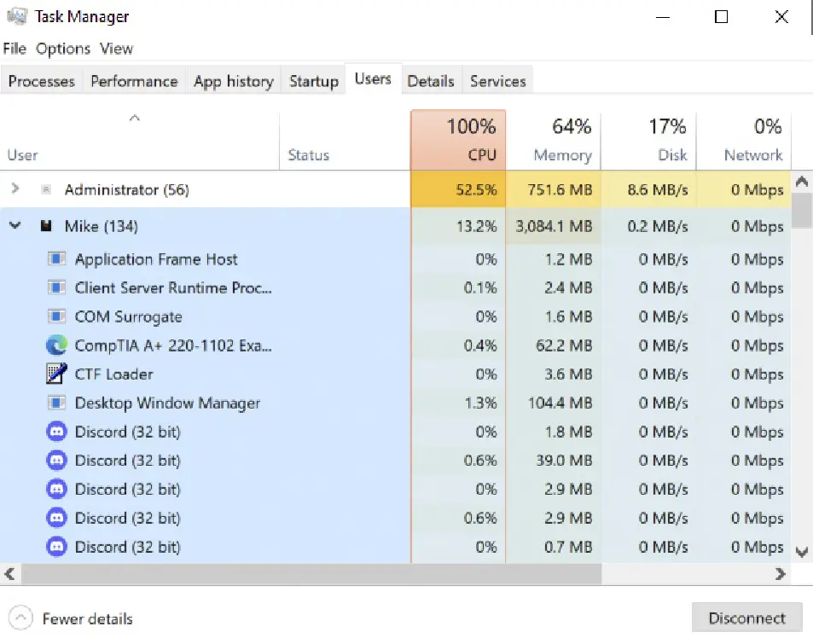The width and height of the screenshot is (813, 644).
Task: Click the Desktop Window Manager icon
Action: 56,403
